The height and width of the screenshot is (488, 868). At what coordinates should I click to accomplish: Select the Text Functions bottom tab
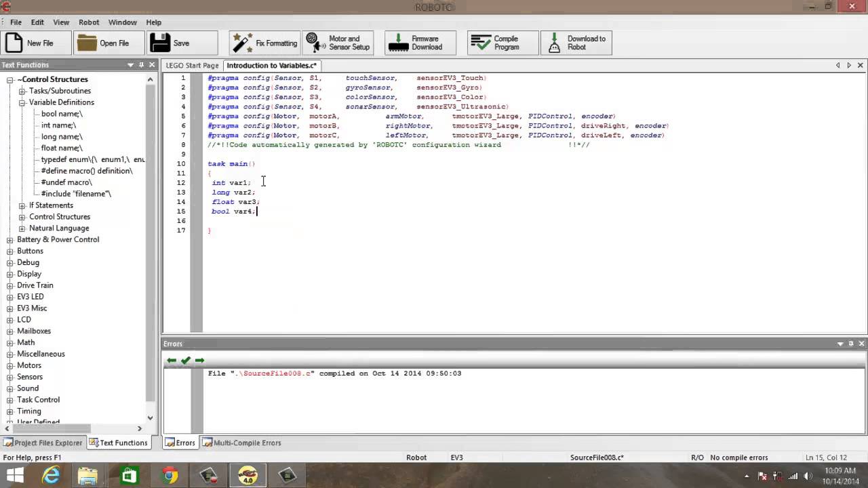pyautogui.click(x=118, y=443)
